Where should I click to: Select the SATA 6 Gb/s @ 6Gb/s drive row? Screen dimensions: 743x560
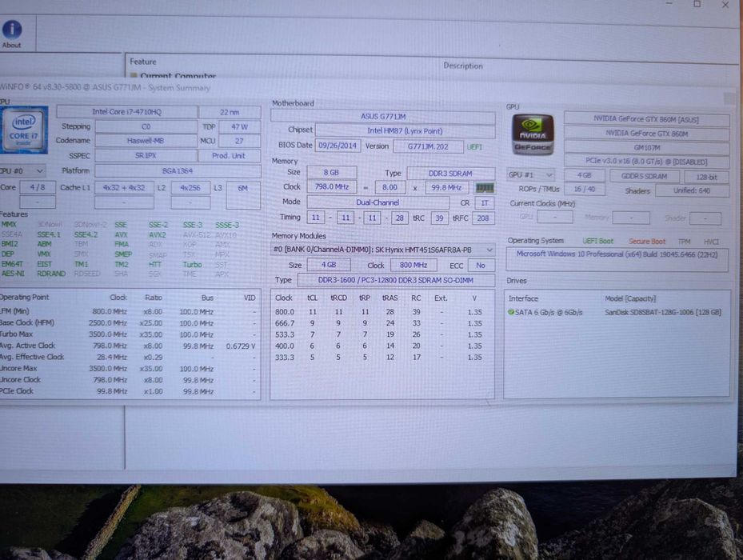(616, 312)
